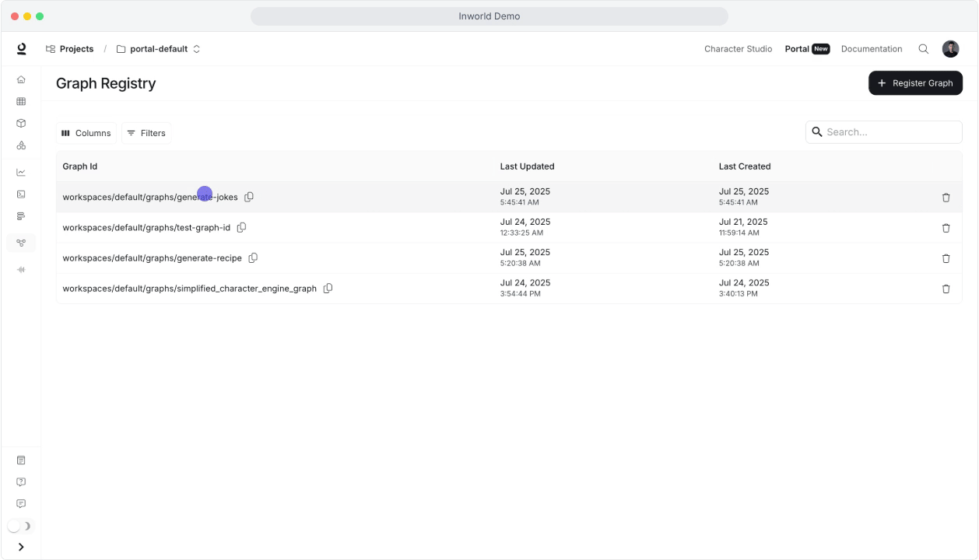
Task: Toggle dark mode at the bottom of the sidebar
Action: point(21,525)
